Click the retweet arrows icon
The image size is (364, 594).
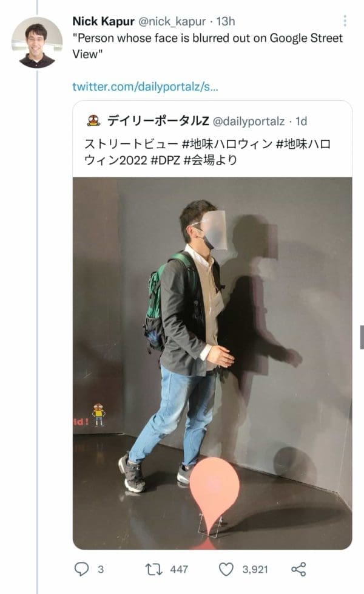pyautogui.click(x=153, y=569)
